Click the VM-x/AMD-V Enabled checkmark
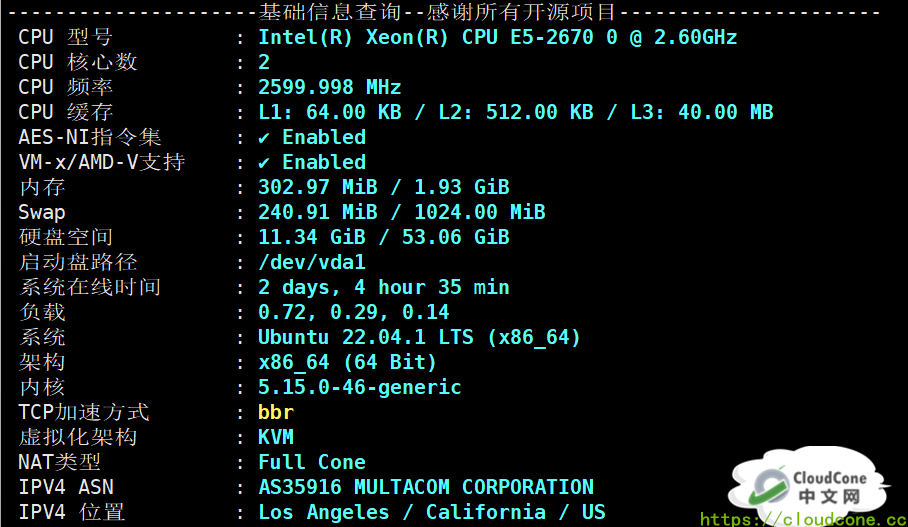The image size is (908, 527). click(x=264, y=162)
